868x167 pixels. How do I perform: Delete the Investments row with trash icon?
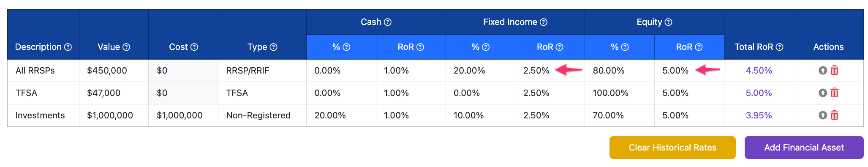tap(835, 115)
